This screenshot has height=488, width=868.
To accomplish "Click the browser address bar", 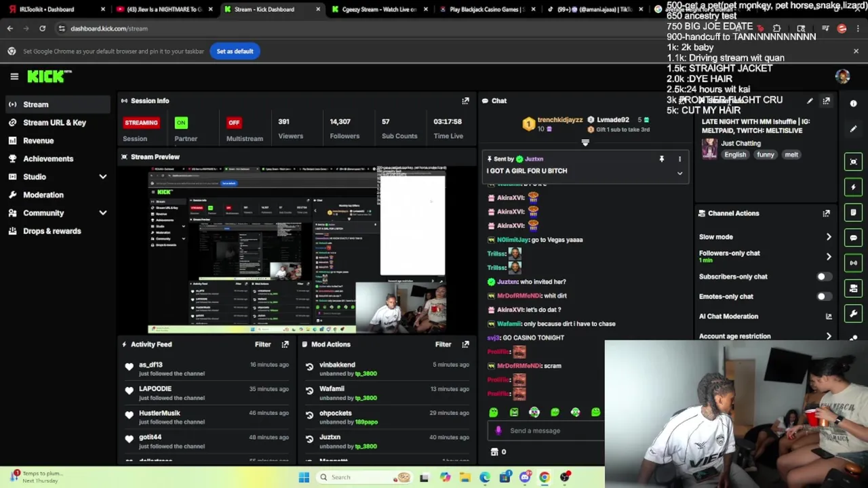I will (380, 28).
